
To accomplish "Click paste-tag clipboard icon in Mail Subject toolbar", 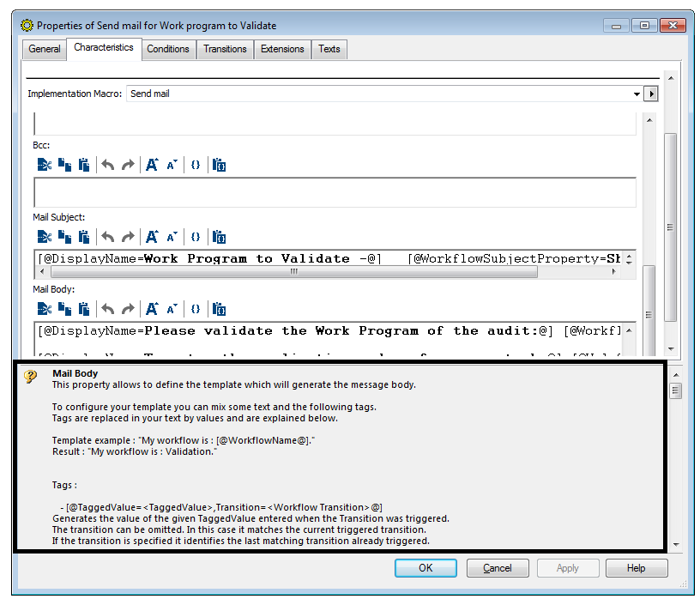I will [x=219, y=237].
